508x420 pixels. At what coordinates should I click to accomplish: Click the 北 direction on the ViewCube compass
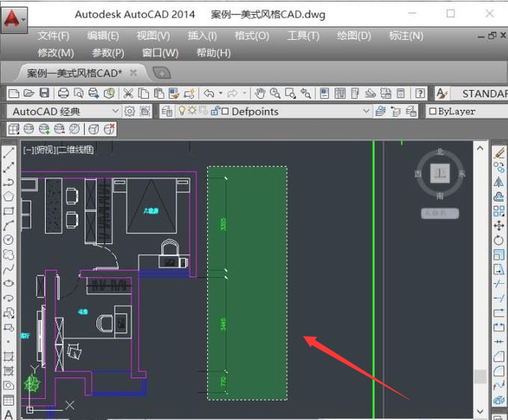pyautogui.click(x=440, y=152)
